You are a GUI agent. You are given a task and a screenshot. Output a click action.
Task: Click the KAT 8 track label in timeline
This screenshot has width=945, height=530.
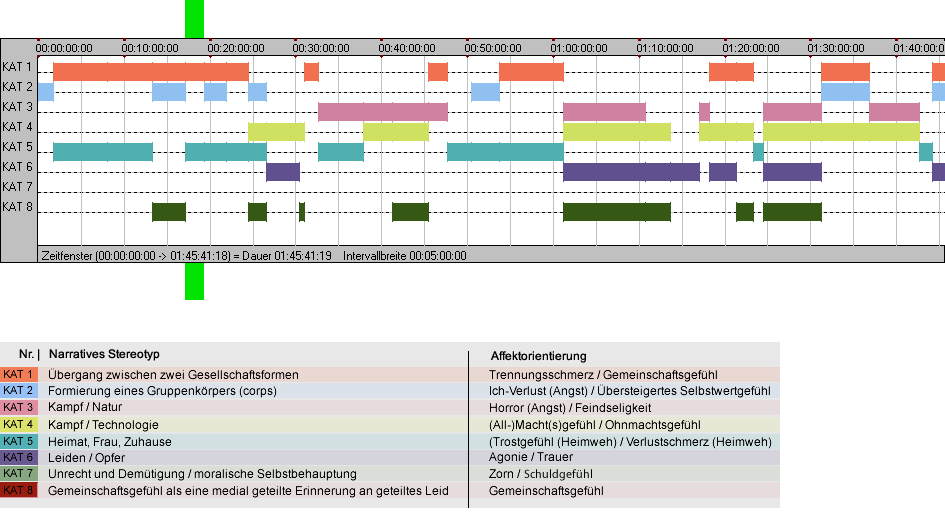click(17, 207)
